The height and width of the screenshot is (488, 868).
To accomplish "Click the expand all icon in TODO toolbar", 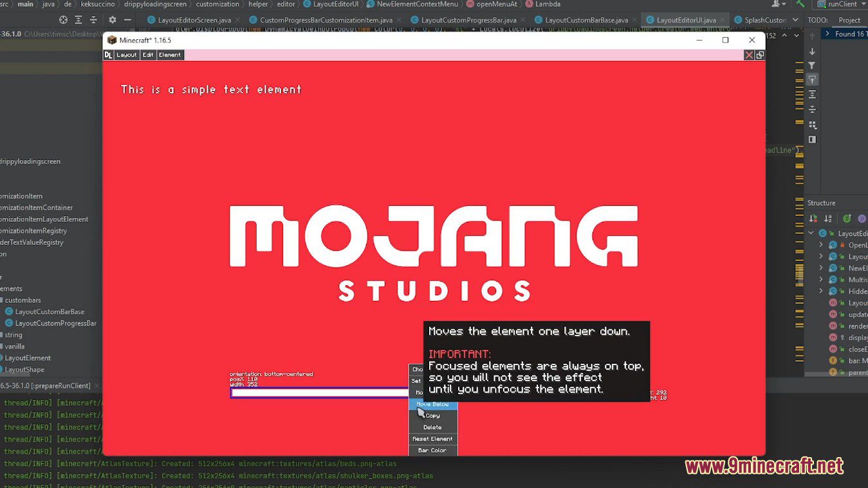I will click(812, 95).
